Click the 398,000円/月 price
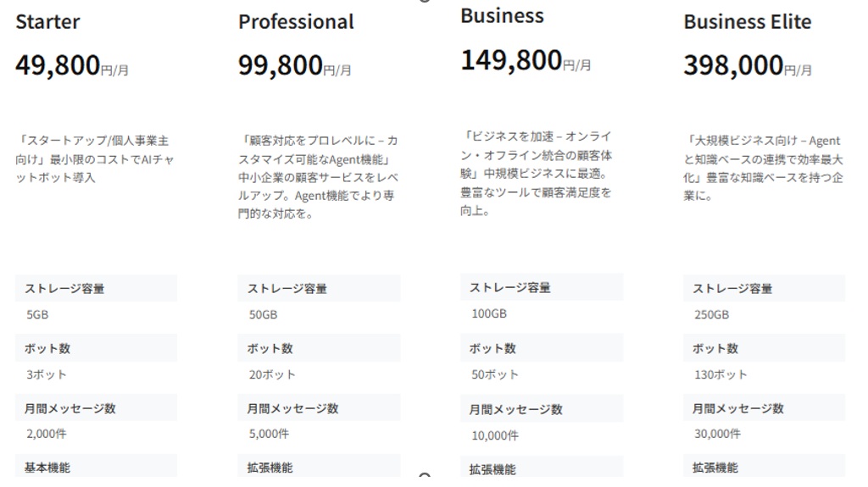The image size is (868, 487). point(748,65)
